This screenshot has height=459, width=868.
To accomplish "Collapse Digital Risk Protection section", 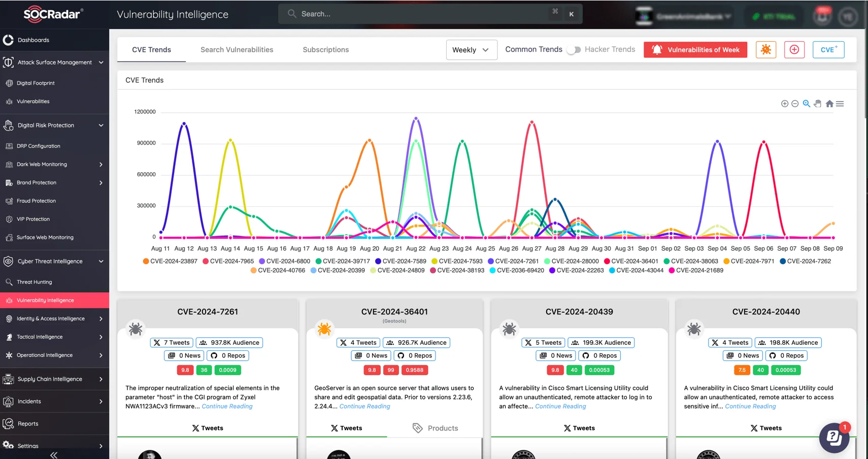I will pos(101,125).
